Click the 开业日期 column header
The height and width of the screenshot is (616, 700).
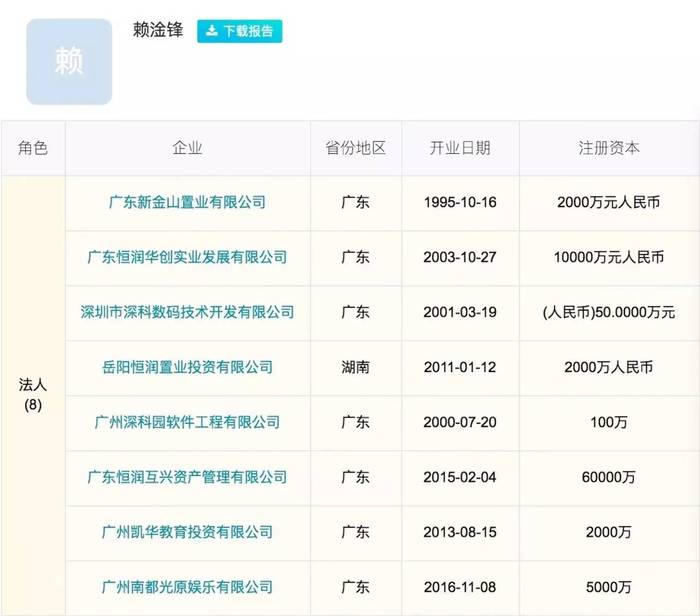460,148
